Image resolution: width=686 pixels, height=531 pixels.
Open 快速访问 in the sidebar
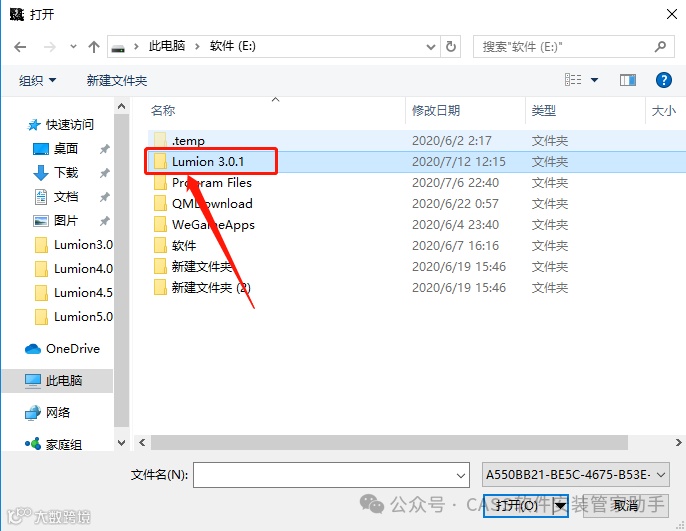(60, 125)
